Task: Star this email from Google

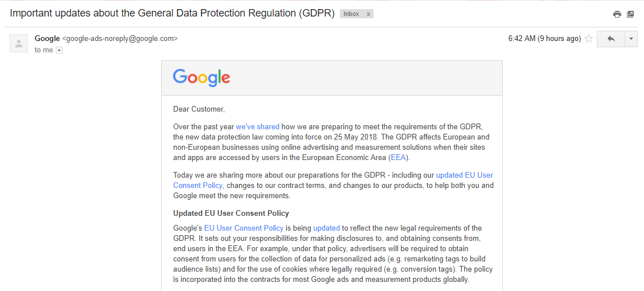Action: (589, 39)
